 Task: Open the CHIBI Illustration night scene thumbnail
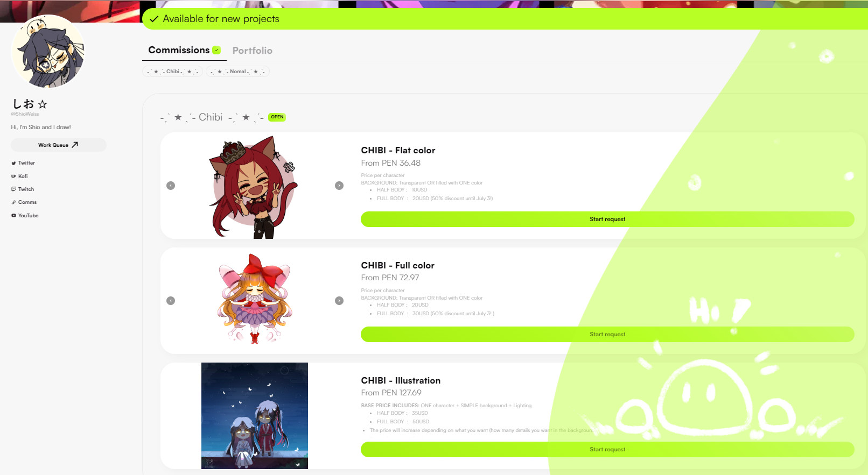(x=255, y=416)
